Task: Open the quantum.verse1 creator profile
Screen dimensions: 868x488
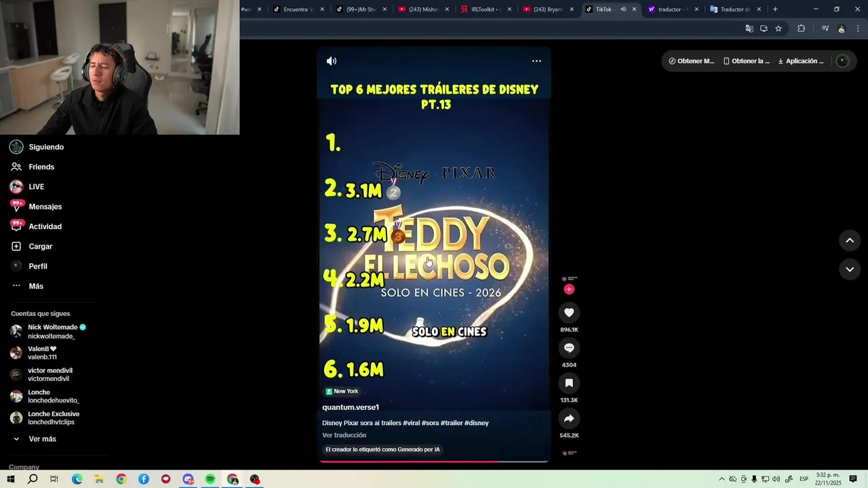Action: click(351, 407)
